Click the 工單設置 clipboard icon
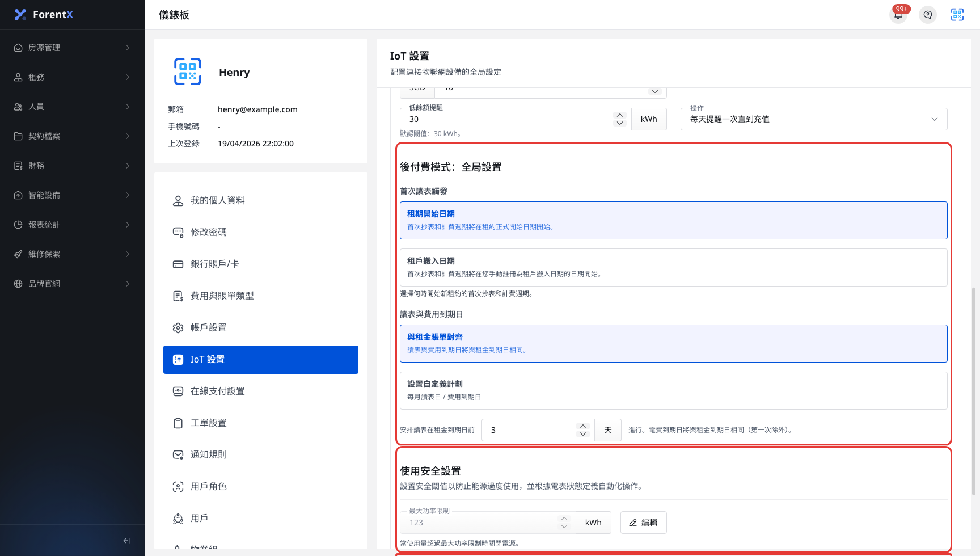The height and width of the screenshot is (556, 980). tap(178, 423)
